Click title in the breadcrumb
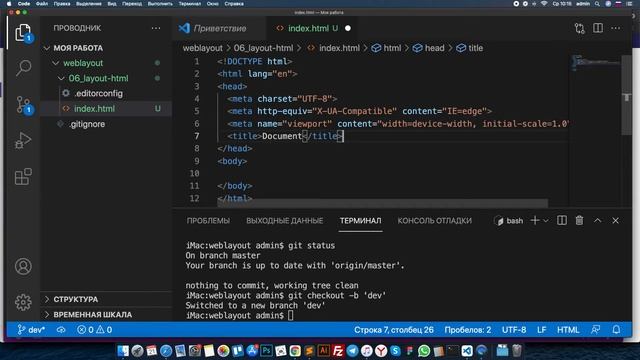Viewport: 640px width, 360px height. [x=476, y=48]
